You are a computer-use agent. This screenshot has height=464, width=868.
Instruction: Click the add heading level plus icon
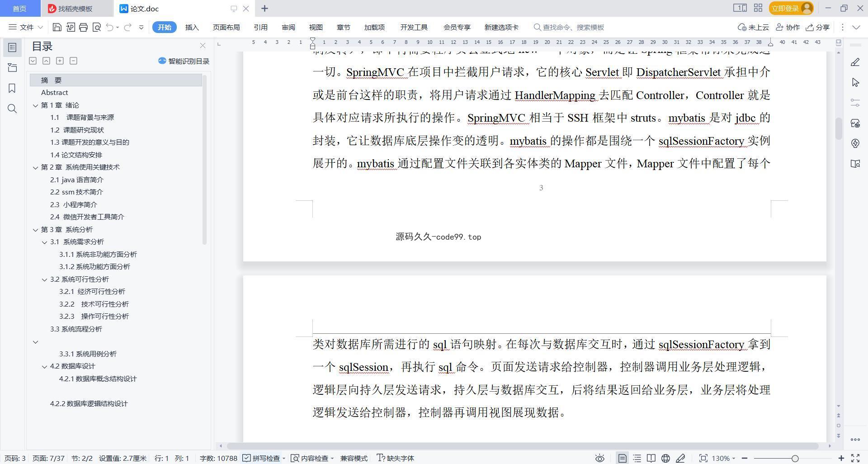tap(60, 61)
